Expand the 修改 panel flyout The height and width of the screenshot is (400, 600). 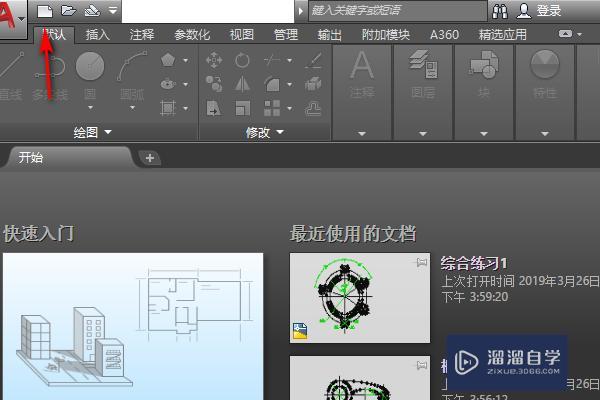click(x=264, y=132)
